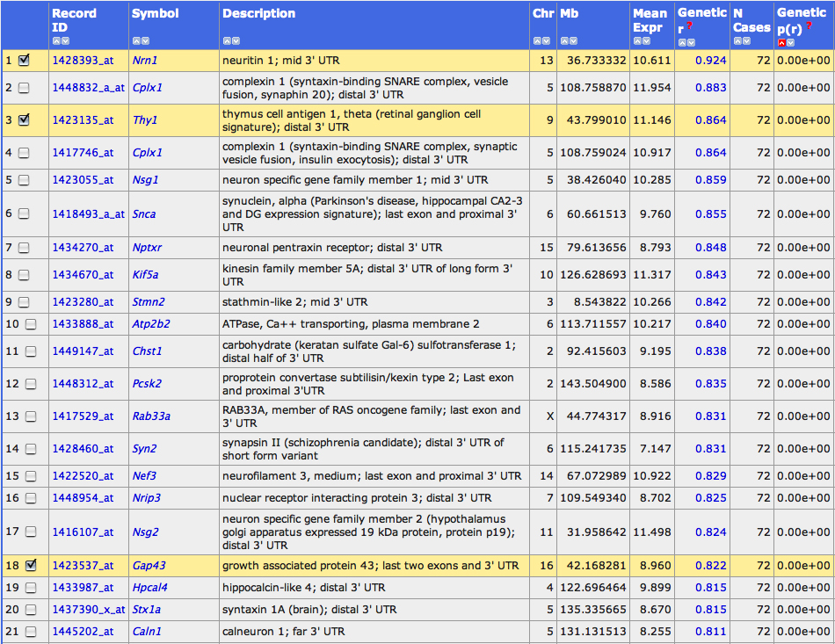Screen dimensions: 835x644
Task: Click the up-arrow sort icon under Description
Action: [x=227, y=41]
